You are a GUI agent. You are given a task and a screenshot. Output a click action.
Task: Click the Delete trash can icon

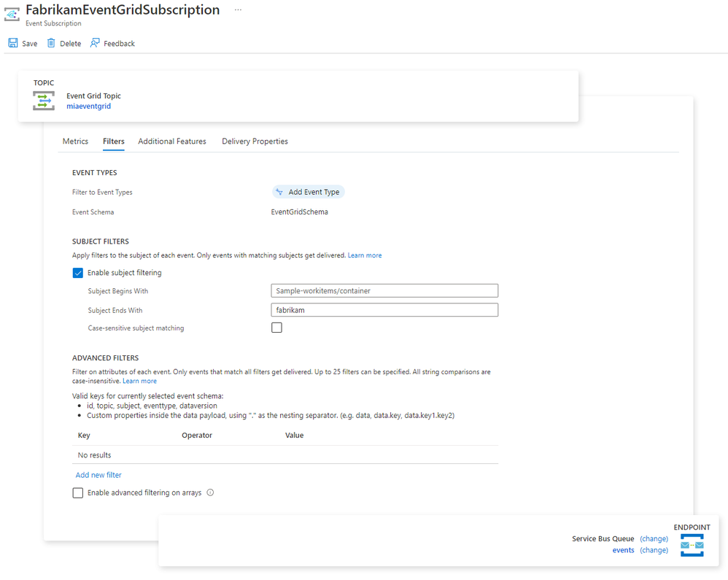coord(51,43)
